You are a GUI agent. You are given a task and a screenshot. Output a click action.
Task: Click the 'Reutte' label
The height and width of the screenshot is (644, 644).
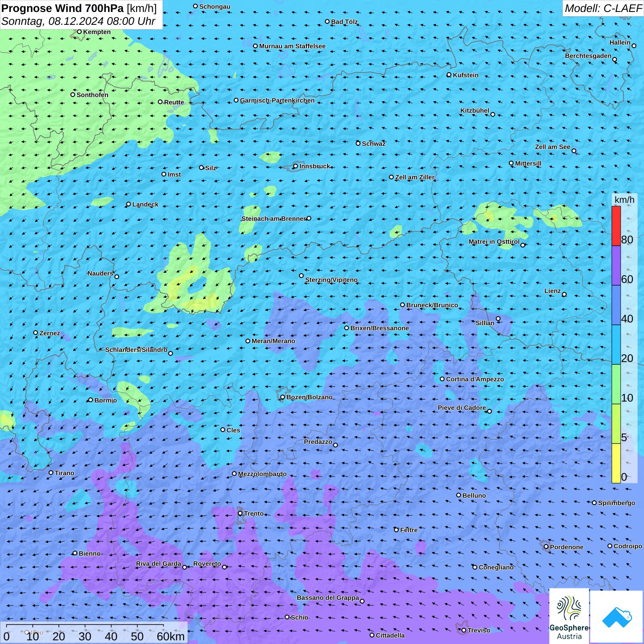coord(174,102)
